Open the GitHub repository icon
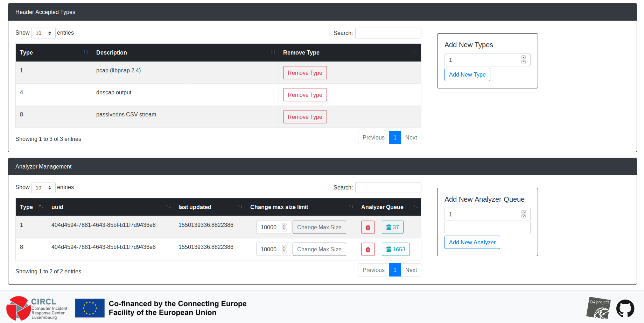Image resolution: width=644 pixels, height=323 pixels. point(625,308)
